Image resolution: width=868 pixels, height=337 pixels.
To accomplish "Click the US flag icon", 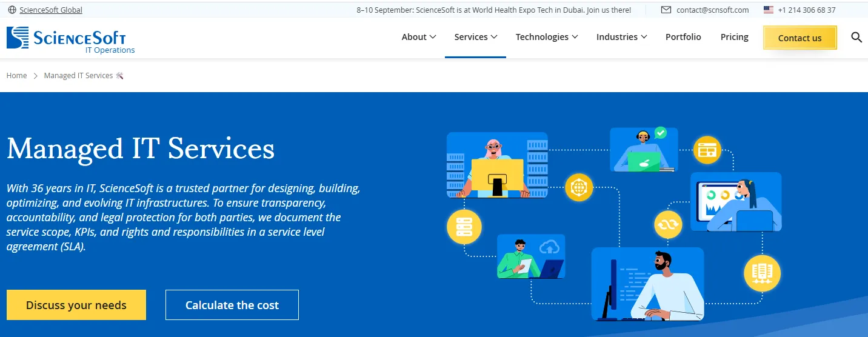I will tap(769, 10).
